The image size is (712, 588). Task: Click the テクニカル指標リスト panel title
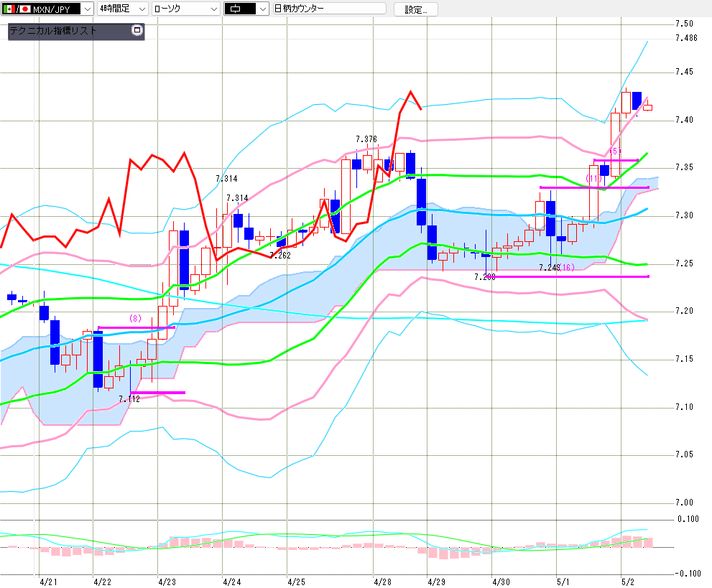click(x=53, y=31)
